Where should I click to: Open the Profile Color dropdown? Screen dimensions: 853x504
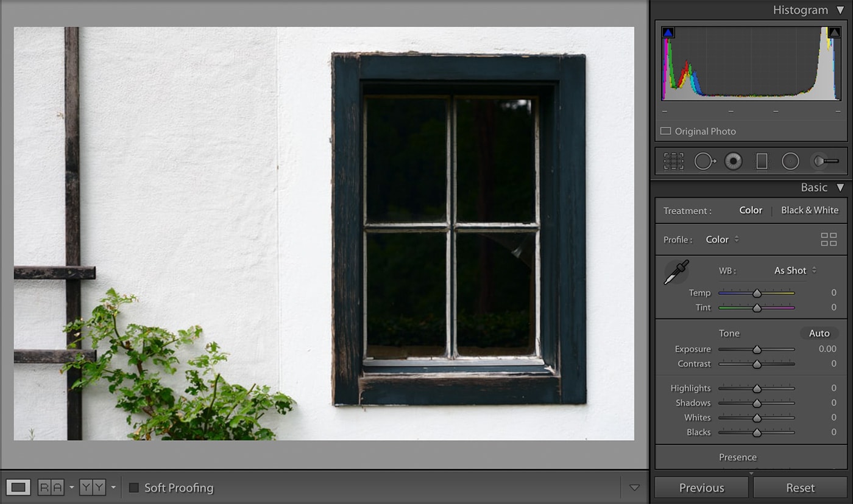722,239
